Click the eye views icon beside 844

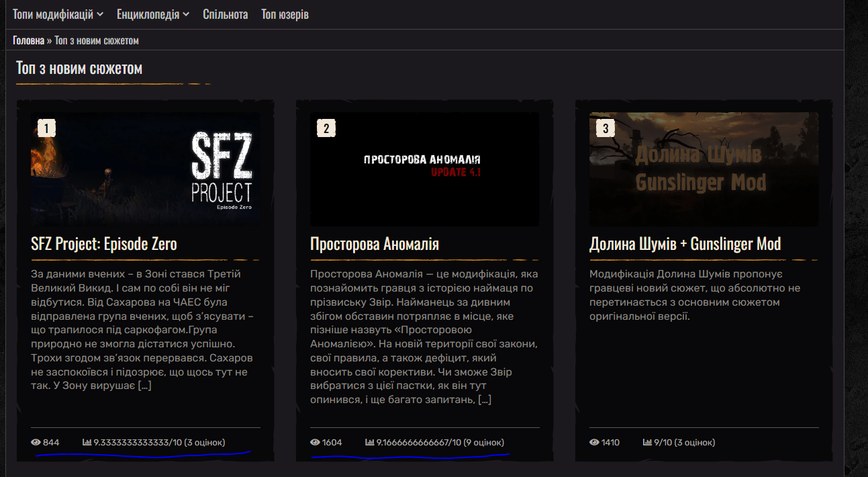click(x=36, y=443)
